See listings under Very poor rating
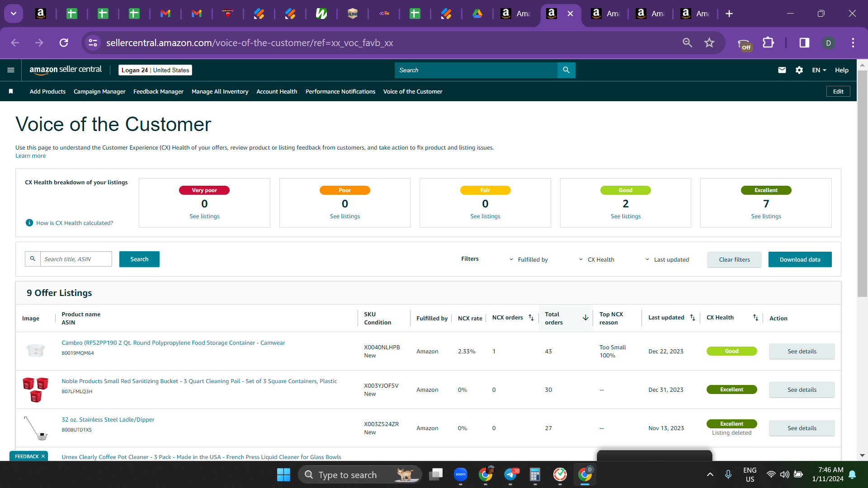 (204, 216)
